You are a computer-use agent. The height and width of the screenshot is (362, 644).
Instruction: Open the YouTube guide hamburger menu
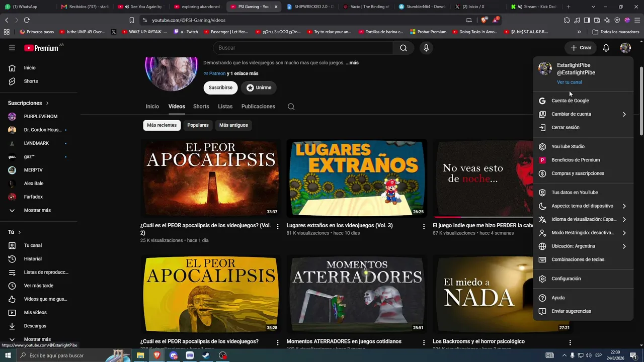(x=12, y=48)
